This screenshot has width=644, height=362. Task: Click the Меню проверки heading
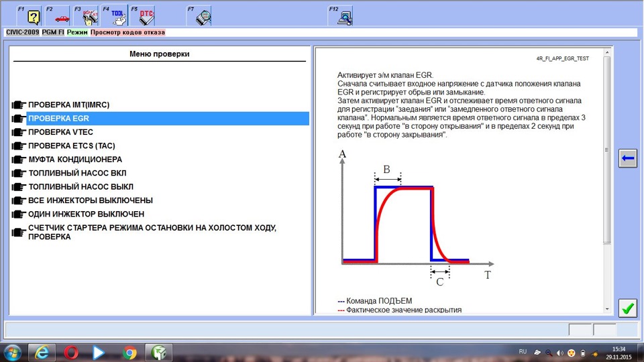pyautogui.click(x=160, y=54)
